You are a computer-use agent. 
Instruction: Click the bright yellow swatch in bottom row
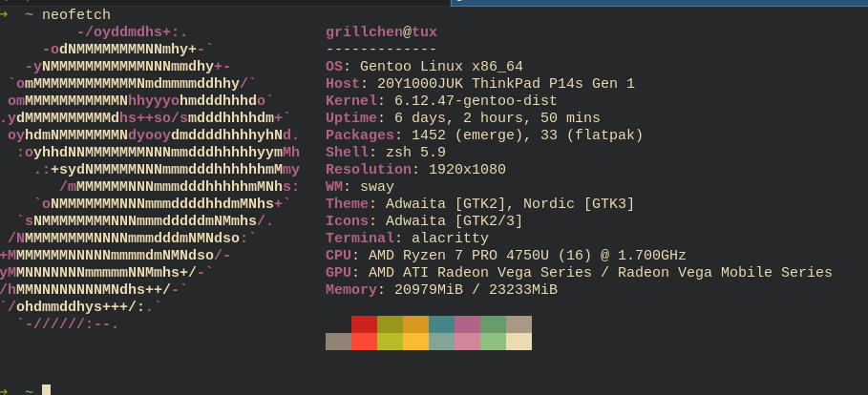[415, 342]
